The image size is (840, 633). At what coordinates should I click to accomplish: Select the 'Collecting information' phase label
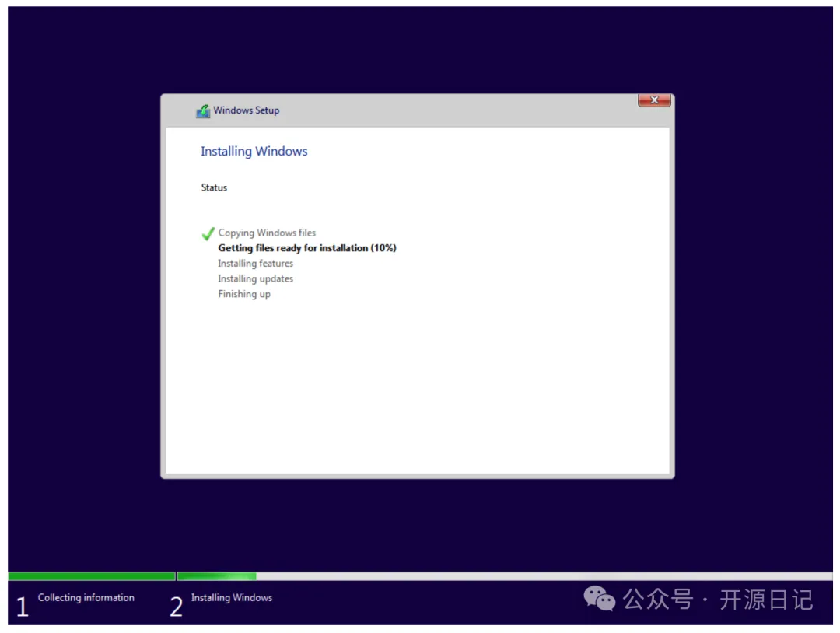pyautogui.click(x=86, y=597)
